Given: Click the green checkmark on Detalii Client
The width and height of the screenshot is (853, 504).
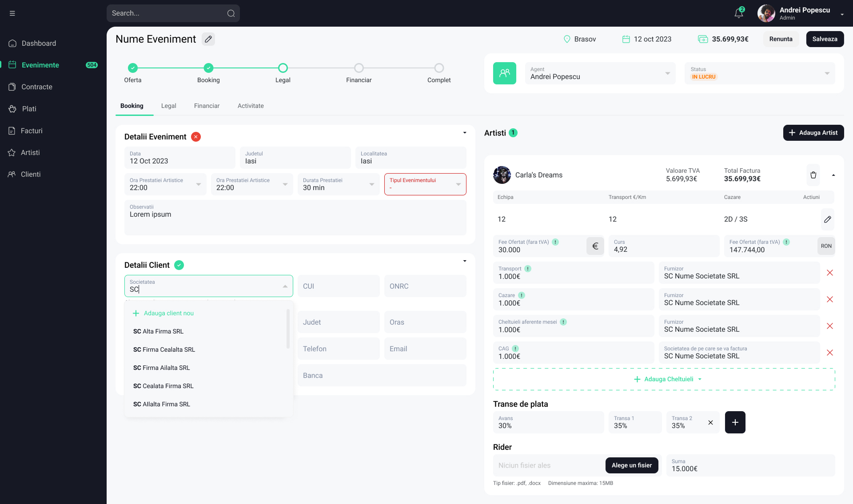Looking at the screenshot, I should pos(179,264).
